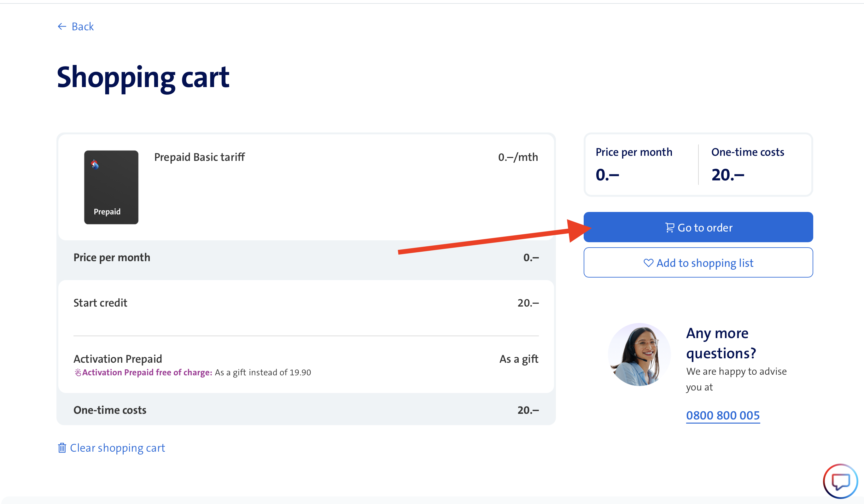Select the Prepaid Basic tariff title

199,157
